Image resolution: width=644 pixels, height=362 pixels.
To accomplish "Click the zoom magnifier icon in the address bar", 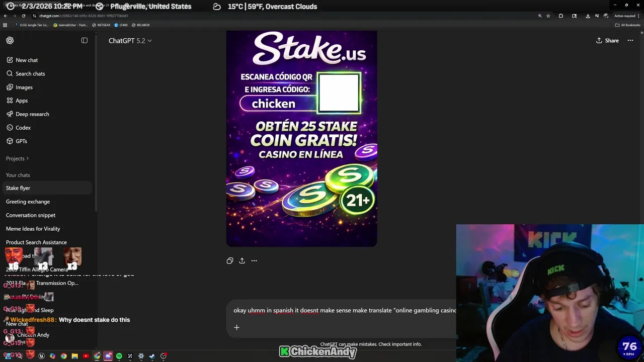I will tap(540, 16).
